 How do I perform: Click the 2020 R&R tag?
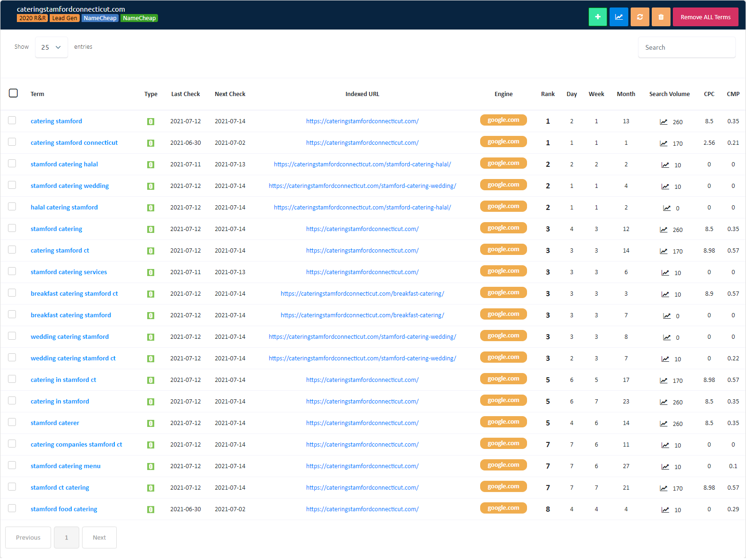[32, 18]
